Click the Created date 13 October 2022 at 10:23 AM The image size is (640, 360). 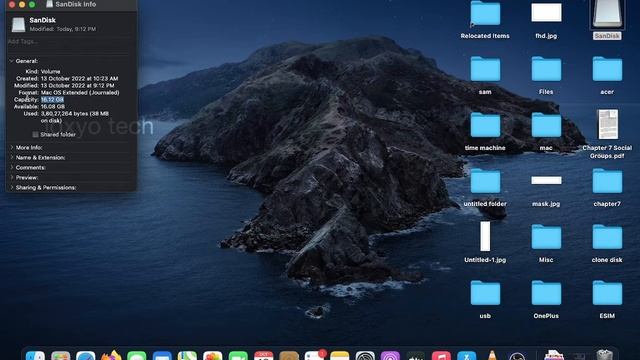point(80,78)
